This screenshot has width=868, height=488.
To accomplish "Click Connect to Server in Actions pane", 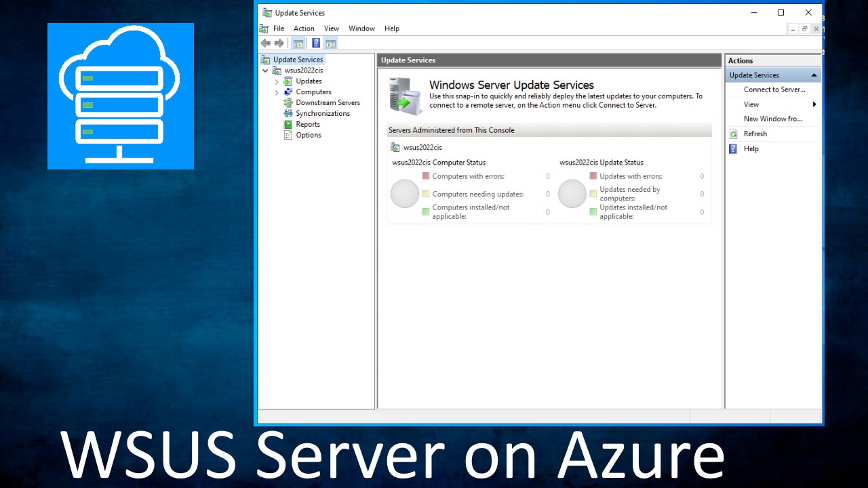I will point(774,89).
